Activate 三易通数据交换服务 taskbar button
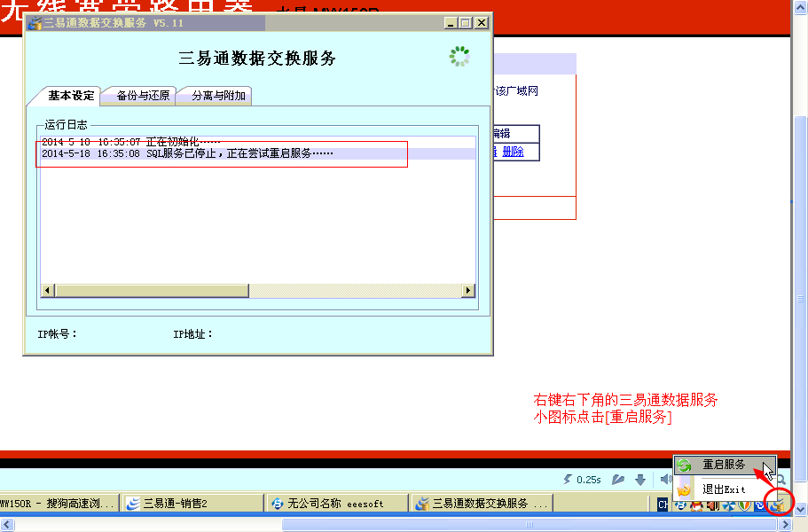 point(482,503)
